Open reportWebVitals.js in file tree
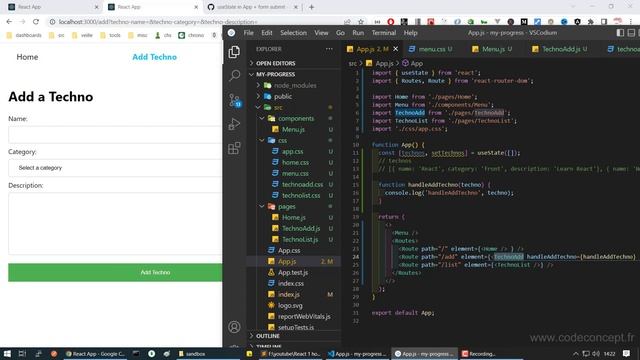The width and height of the screenshot is (640, 360). [294, 316]
